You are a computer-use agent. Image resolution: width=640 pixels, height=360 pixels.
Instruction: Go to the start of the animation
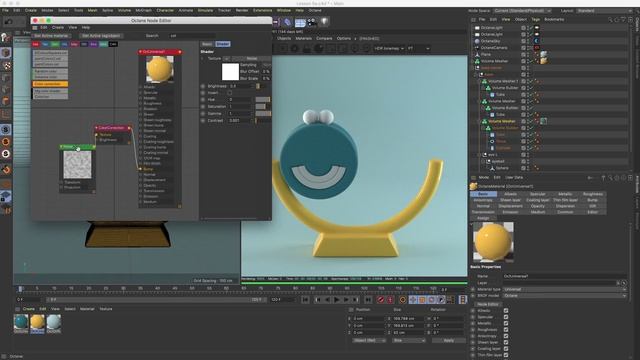click(x=305, y=300)
